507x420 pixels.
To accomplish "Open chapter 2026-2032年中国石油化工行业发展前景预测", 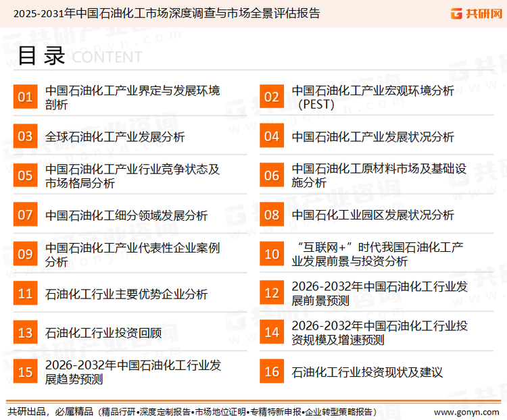I will tap(380, 293).
